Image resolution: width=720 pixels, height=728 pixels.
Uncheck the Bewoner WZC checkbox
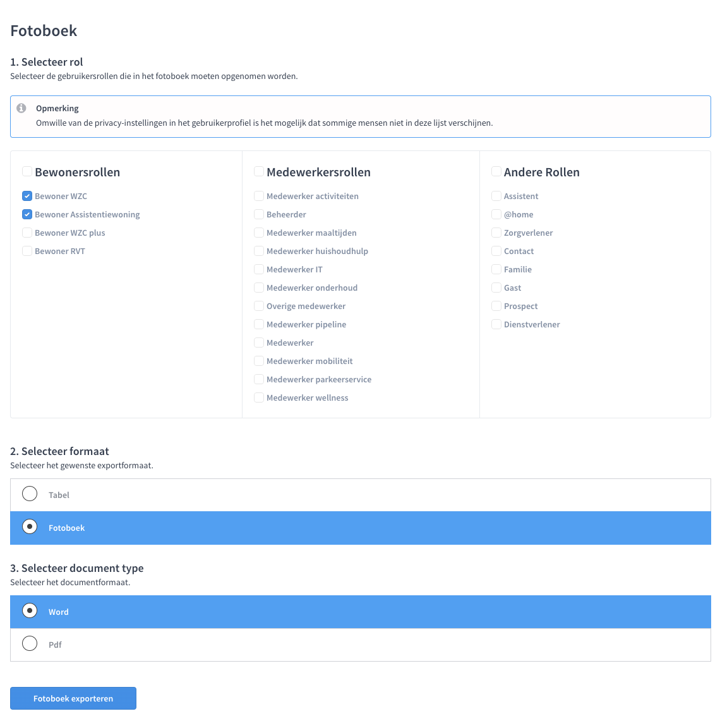click(27, 196)
